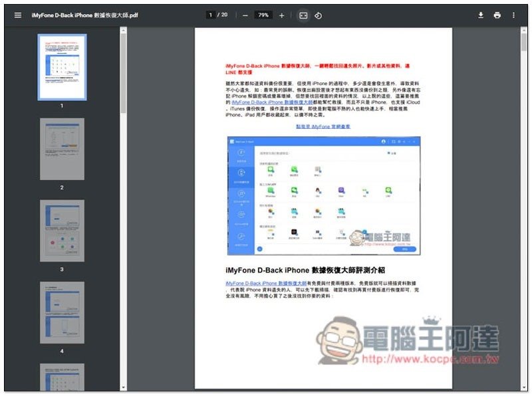This screenshot has height=396, width=532.
Task: Click the zoom in plus icon
Action: (281, 15)
